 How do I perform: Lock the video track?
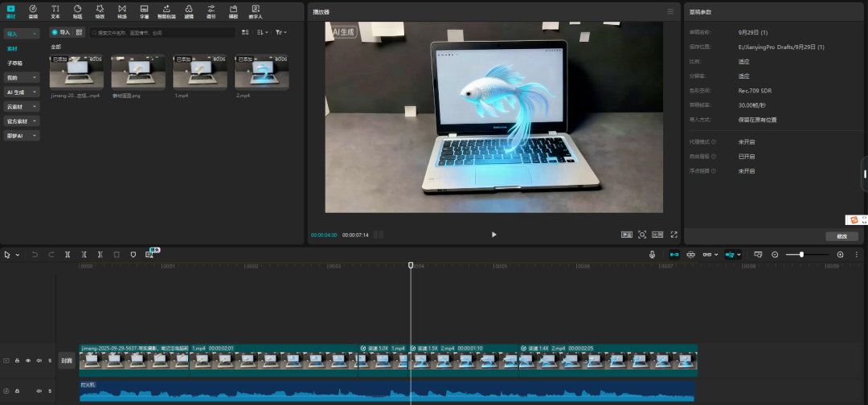[18, 361]
